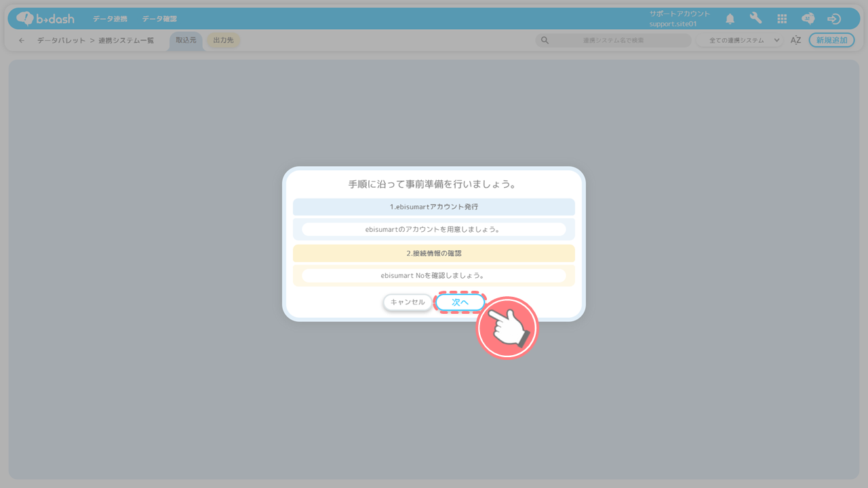The width and height of the screenshot is (868, 488).
Task: Click the logout arrow icon
Action: [x=834, y=19]
